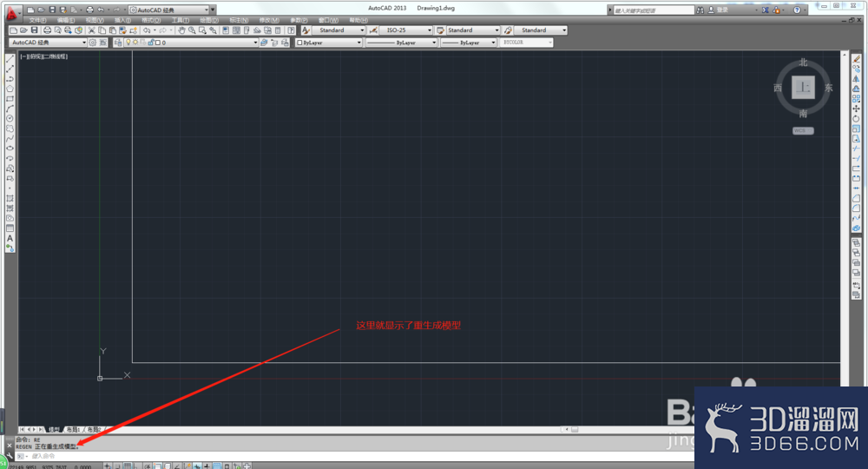The height and width of the screenshot is (469, 868).
Task: Open the 文件(F) menu
Action: click(x=37, y=21)
